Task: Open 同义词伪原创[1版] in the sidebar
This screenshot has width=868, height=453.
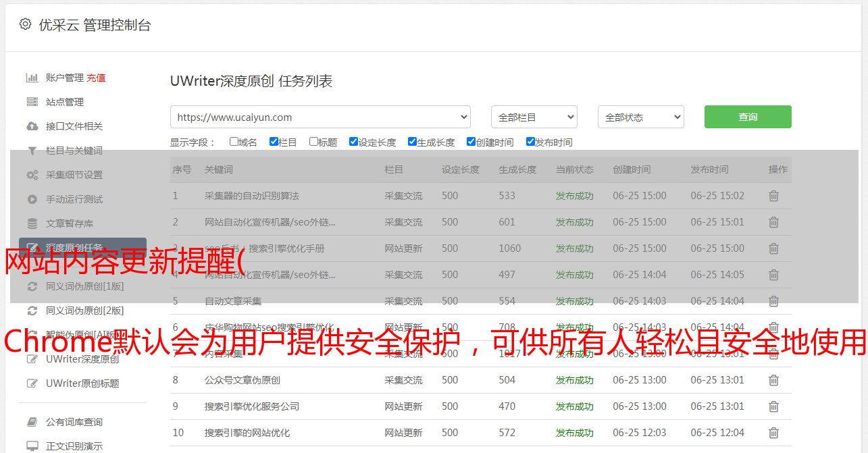Action: [x=85, y=286]
